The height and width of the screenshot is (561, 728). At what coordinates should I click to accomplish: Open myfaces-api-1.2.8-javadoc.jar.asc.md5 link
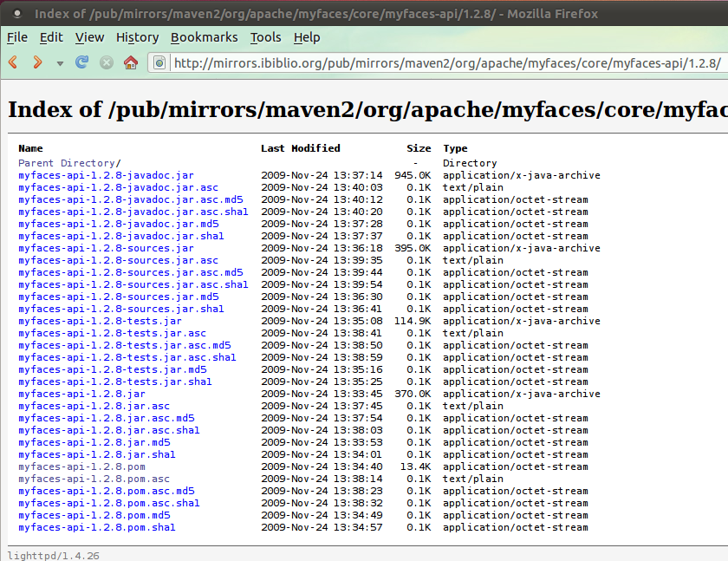131,199
